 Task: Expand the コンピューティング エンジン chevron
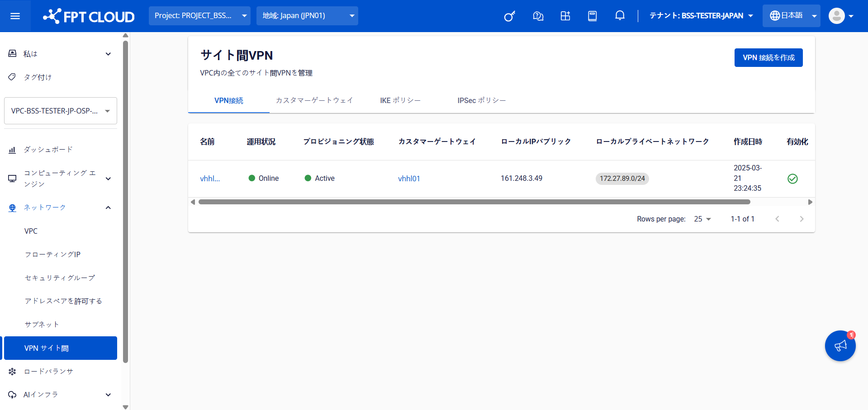click(x=108, y=179)
